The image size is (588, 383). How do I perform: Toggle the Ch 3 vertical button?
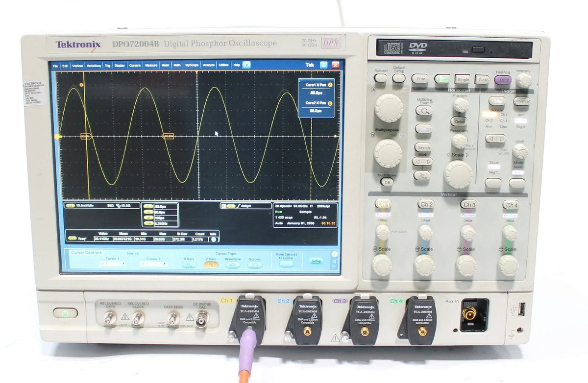pos(468,204)
